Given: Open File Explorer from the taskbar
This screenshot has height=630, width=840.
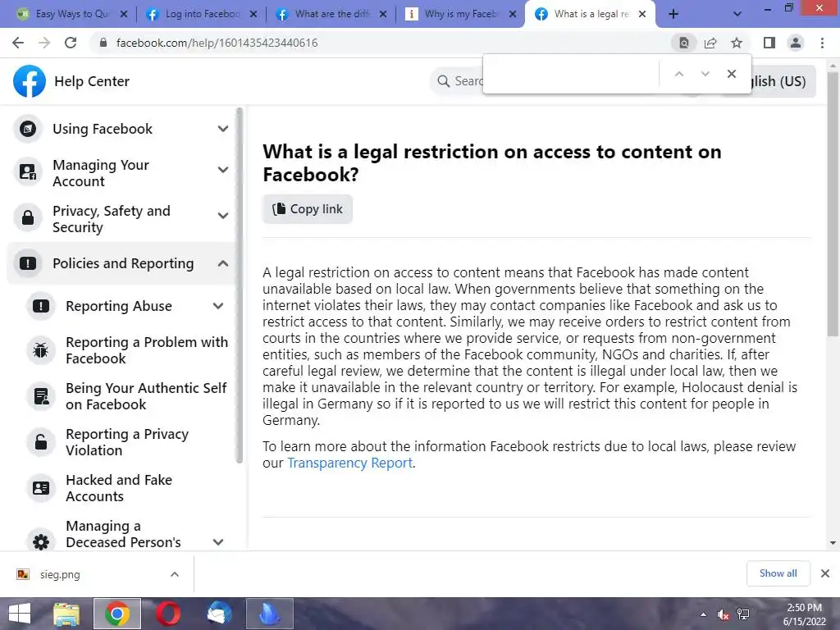Looking at the screenshot, I should click(x=67, y=614).
